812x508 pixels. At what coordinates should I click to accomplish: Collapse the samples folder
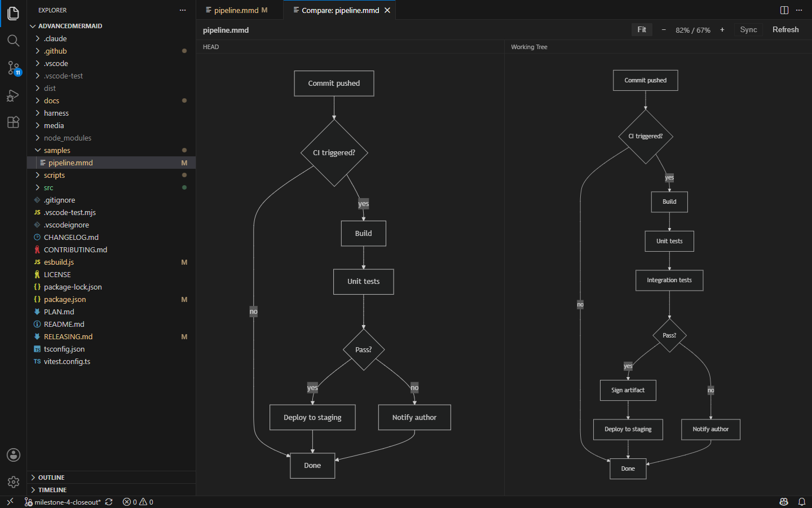(111, 150)
